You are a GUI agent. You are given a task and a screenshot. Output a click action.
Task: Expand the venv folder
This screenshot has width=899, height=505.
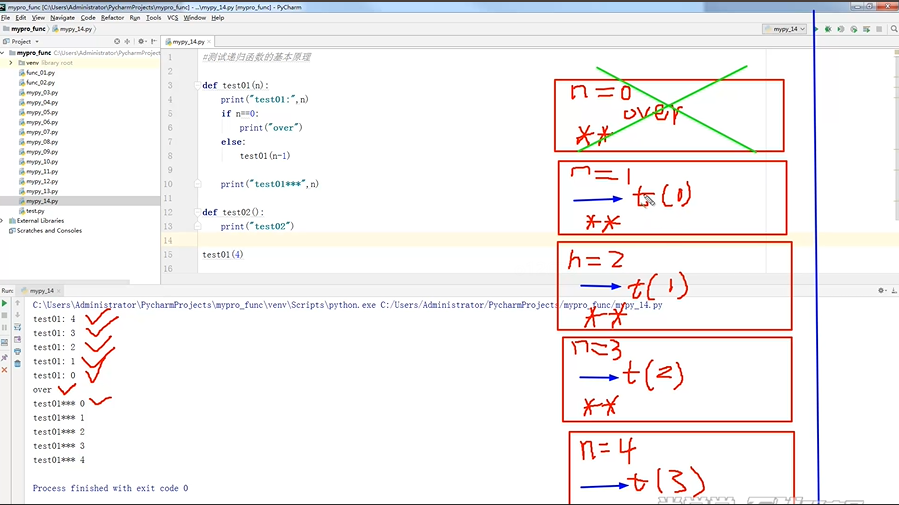point(11,63)
